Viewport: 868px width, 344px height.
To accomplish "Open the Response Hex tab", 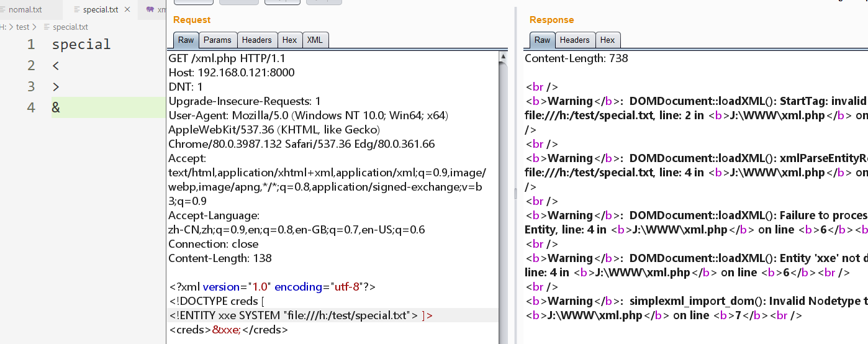I will pyautogui.click(x=607, y=40).
